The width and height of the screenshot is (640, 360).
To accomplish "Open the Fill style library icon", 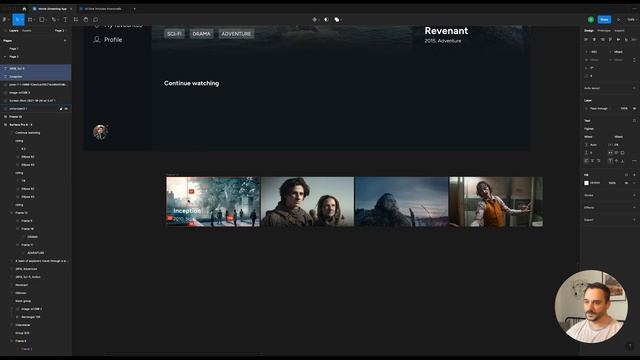I will 627,175.
